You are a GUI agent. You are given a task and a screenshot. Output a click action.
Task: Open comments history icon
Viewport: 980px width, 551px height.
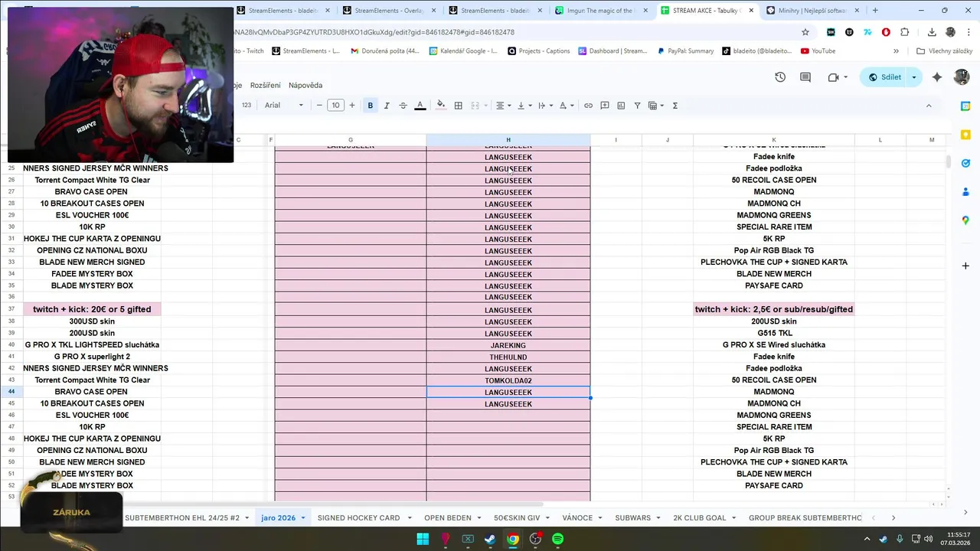[805, 77]
